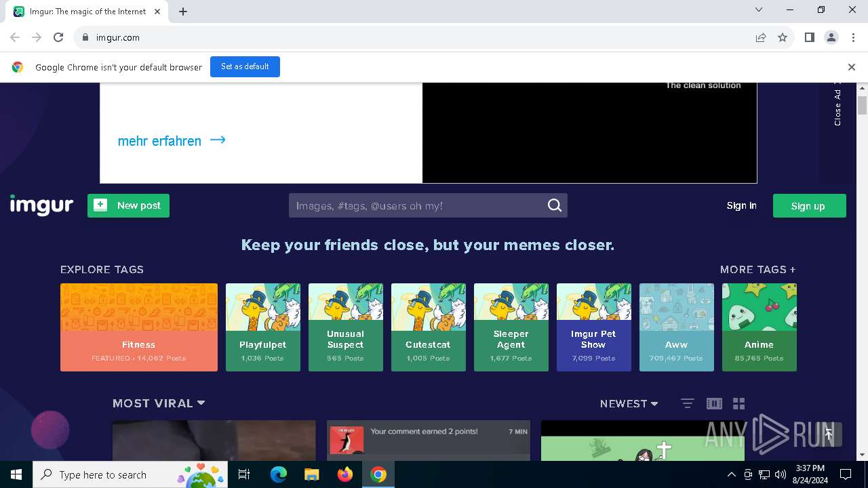The height and width of the screenshot is (488, 868).
Task: Click the taskbar clock showing 3:37 PM
Action: click(x=810, y=474)
